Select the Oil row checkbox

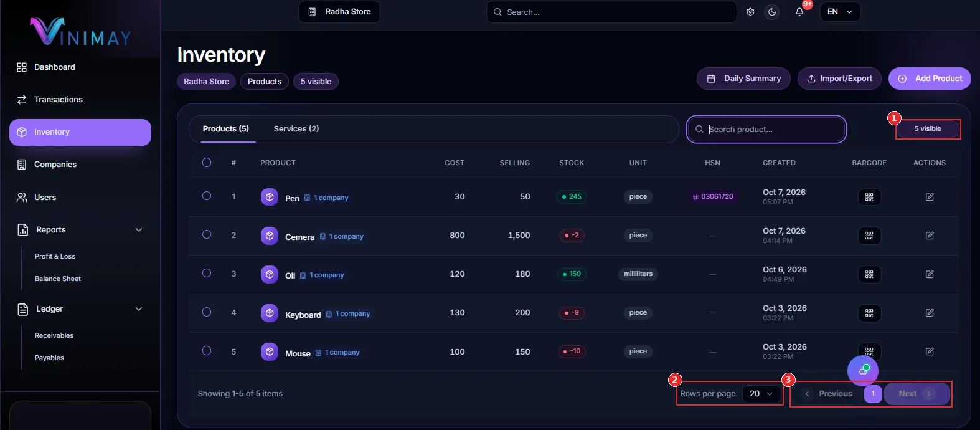[x=207, y=273]
